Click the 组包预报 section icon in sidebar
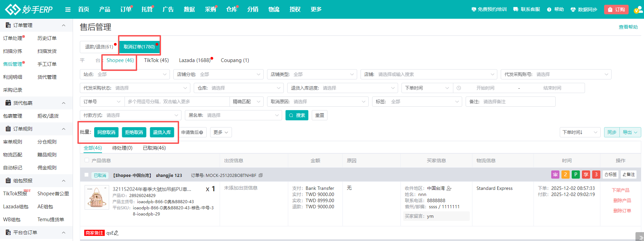 coord(8,181)
